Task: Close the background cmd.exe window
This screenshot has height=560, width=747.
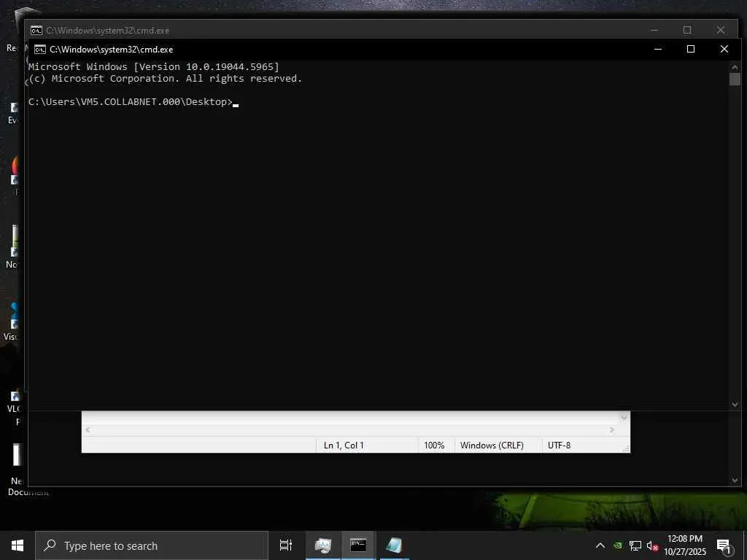Action: 720,30
